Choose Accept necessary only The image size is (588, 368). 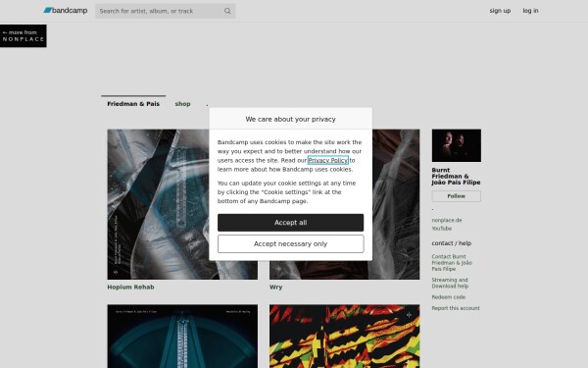(290, 243)
